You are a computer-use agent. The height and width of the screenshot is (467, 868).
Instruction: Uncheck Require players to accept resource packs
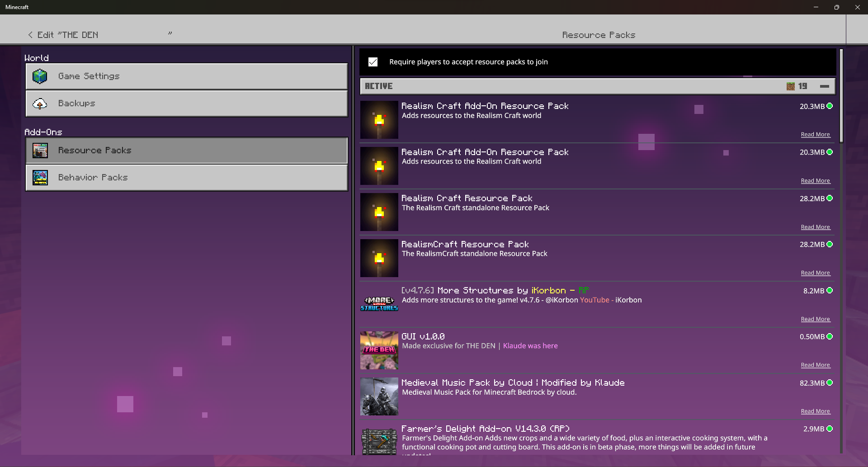(373, 62)
